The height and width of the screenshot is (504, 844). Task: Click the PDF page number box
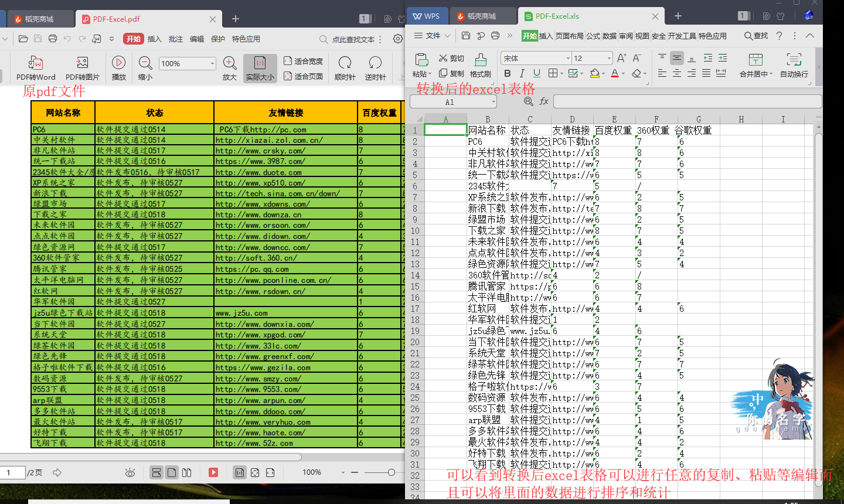tap(13, 472)
